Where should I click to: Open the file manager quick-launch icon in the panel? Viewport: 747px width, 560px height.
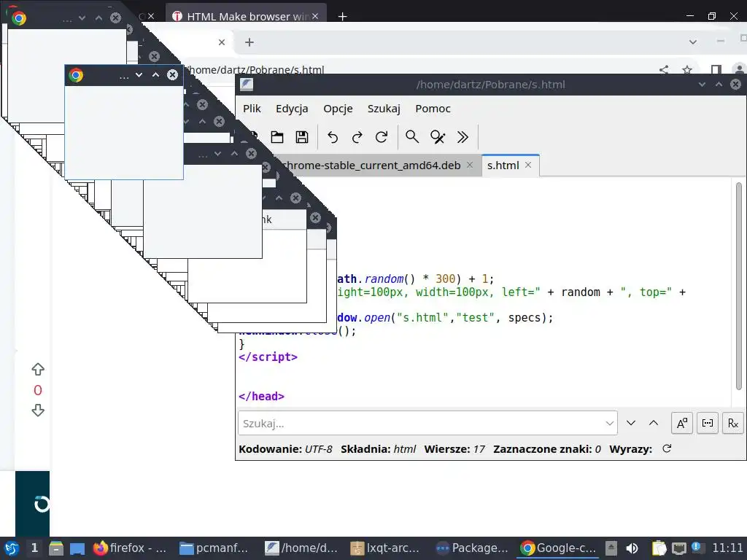pos(55,548)
